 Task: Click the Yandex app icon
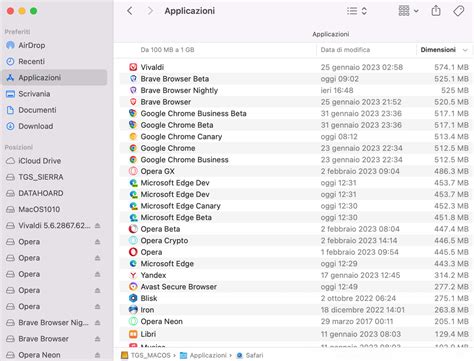[x=133, y=275]
